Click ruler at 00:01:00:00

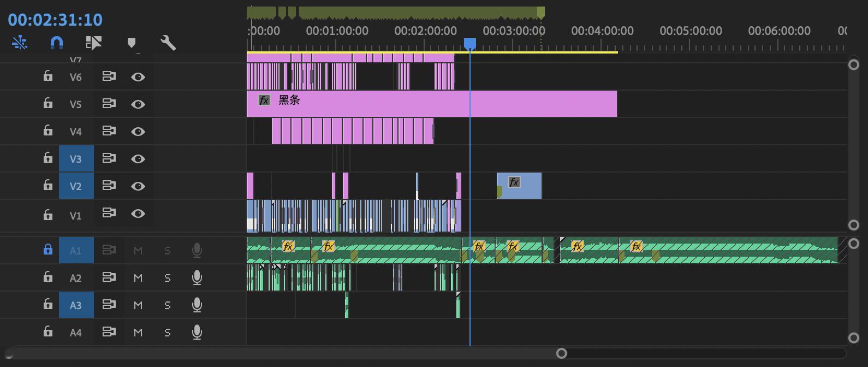337,31
